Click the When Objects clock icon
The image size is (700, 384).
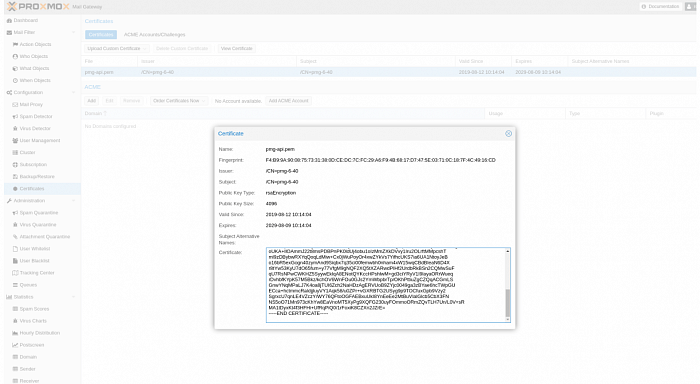(15, 80)
